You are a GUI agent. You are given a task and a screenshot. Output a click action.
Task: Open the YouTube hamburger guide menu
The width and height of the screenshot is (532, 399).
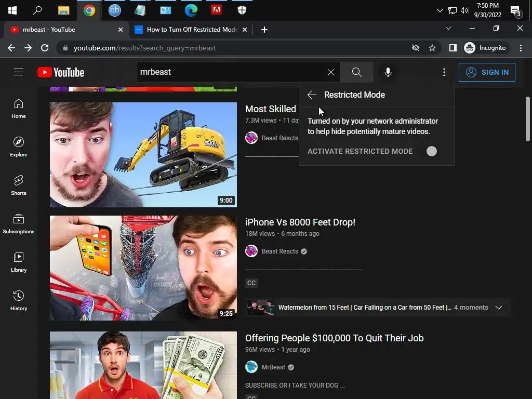[19, 72]
